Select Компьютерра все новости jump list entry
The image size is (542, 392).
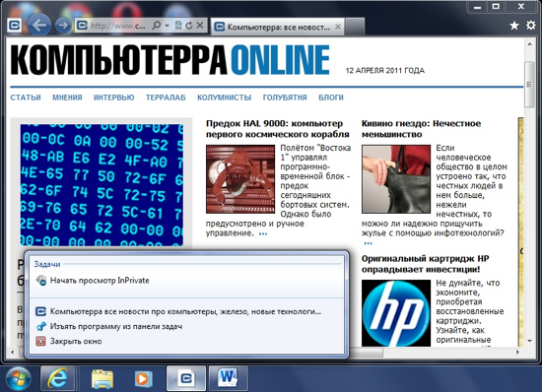pos(186,311)
